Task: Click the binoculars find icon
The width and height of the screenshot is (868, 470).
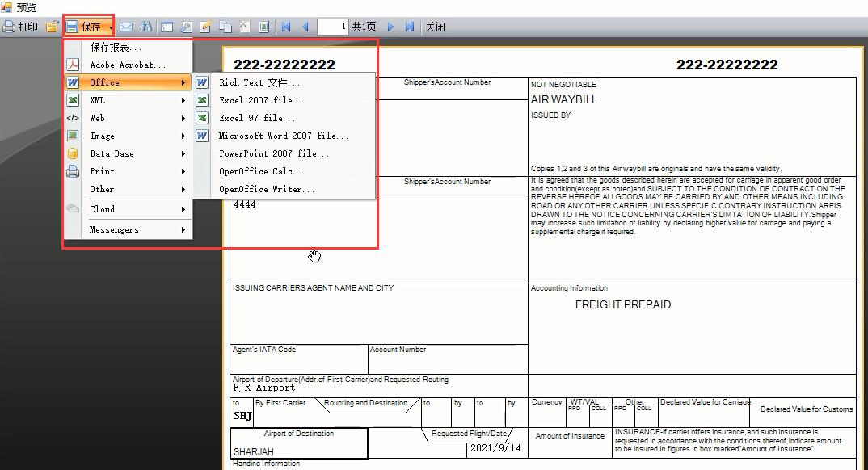Action: pyautogui.click(x=146, y=27)
